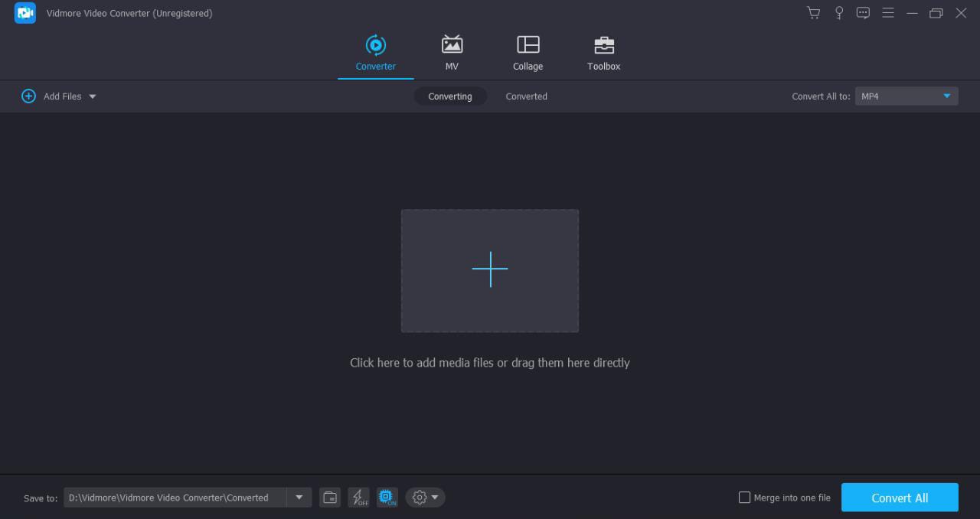Minimize the Vidmore window
The width and height of the screenshot is (980, 519).
pos(912,13)
